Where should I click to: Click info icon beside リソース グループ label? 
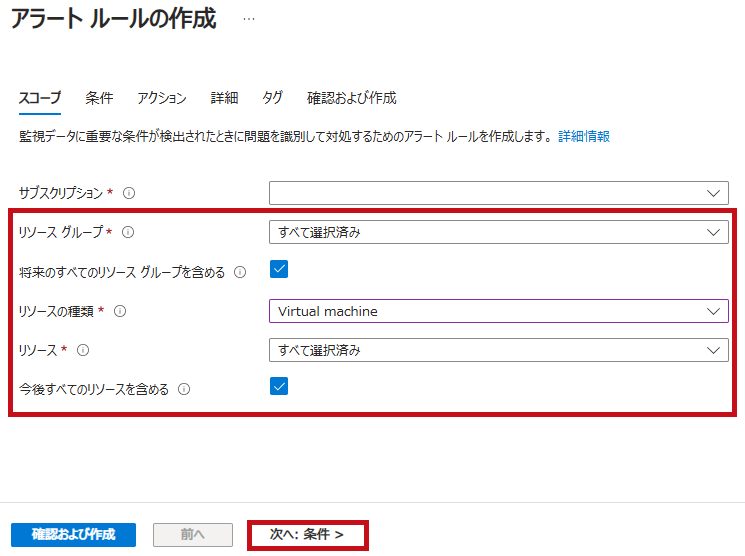[x=128, y=232]
